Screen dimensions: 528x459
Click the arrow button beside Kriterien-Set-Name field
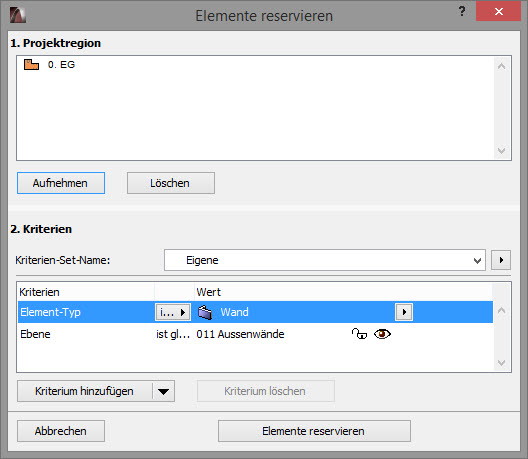pyautogui.click(x=501, y=260)
